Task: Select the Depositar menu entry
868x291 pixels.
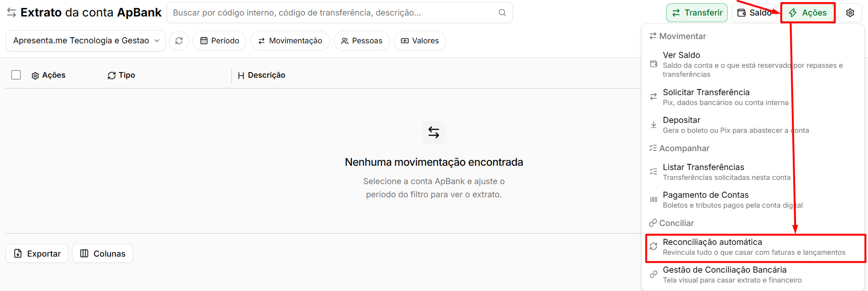Action: pyautogui.click(x=754, y=125)
